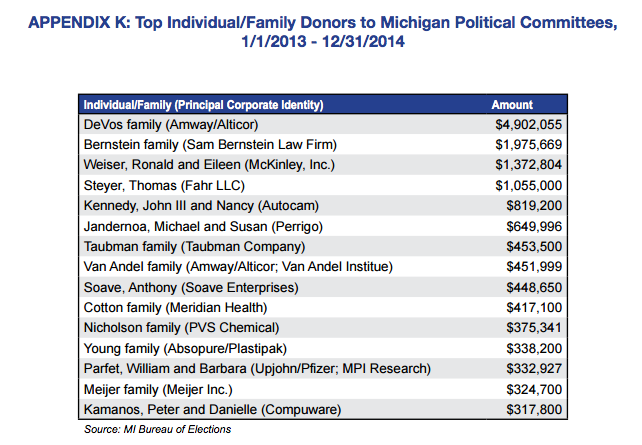Select Kamanos, Peter and Danielle (Compuware) row
This screenshot has height=445, width=642.
tap(212, 409)
